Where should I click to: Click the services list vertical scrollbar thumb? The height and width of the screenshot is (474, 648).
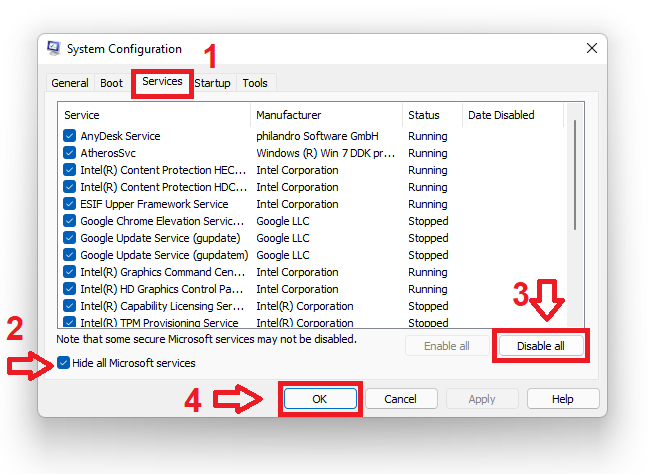(574, 175)
